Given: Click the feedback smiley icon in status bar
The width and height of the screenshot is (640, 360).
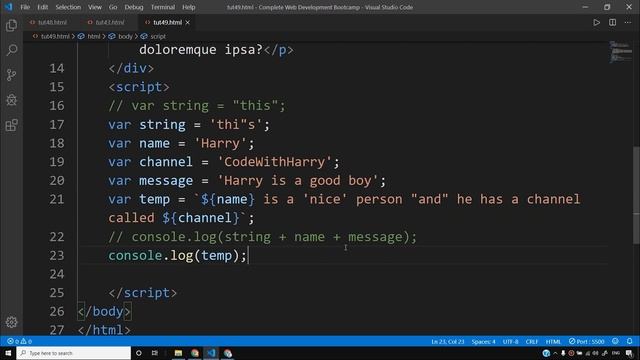Looking at the screenshot, I should [615, 341].
